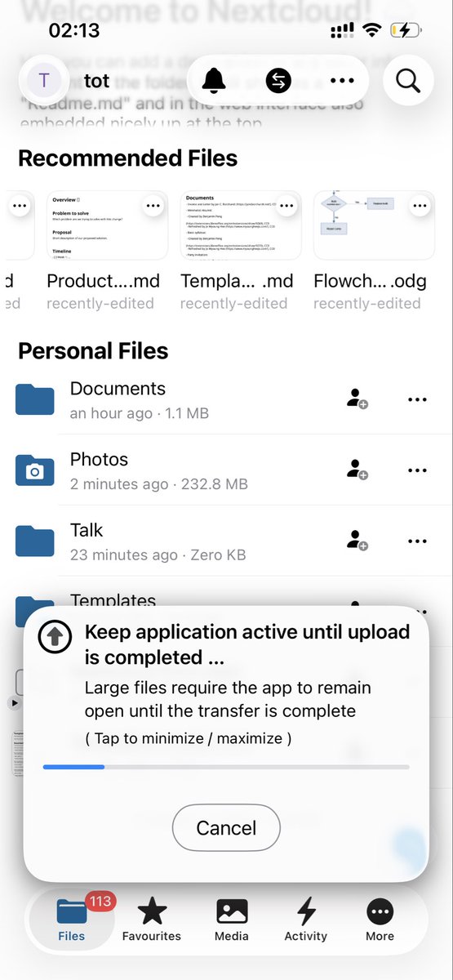
Task: Tap the upload progress bar
Action: pos(226,767)
